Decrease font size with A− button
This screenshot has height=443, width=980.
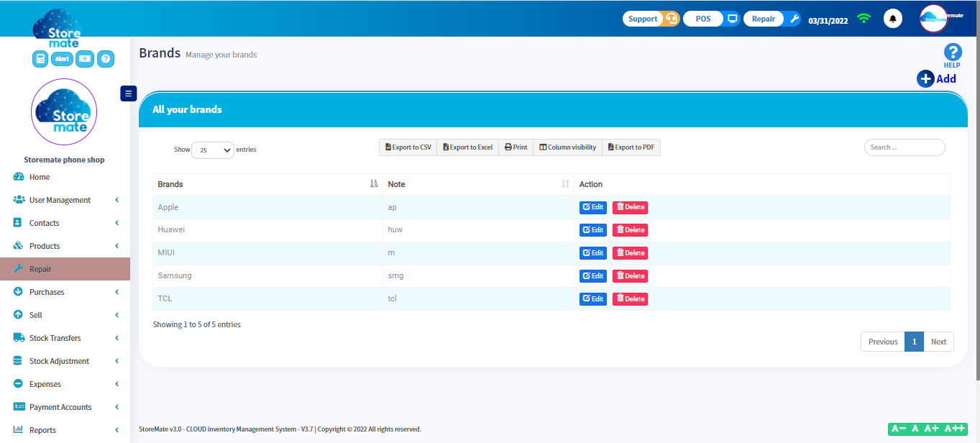click(898, 429)
